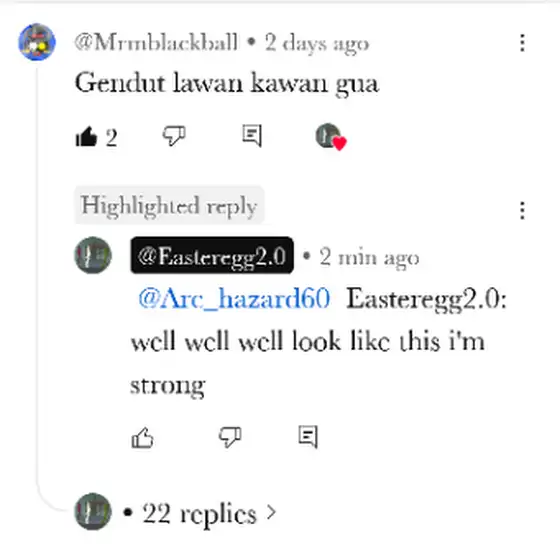Open options menu for Mrmblackball comment
The image size is (560, 560).
pos(522,43)
